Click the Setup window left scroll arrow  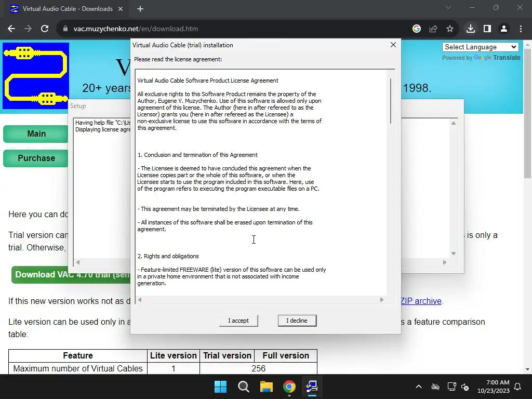click(x=78, y=262)
